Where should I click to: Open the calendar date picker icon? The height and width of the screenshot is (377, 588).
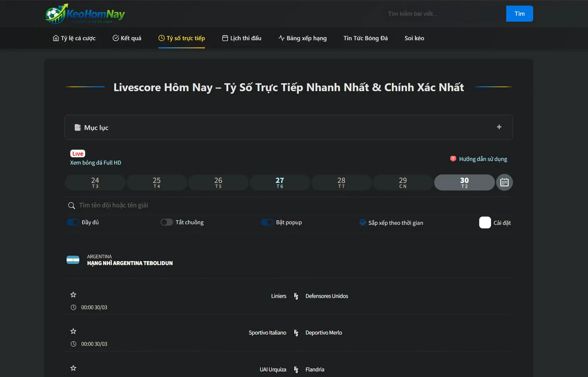504,182
